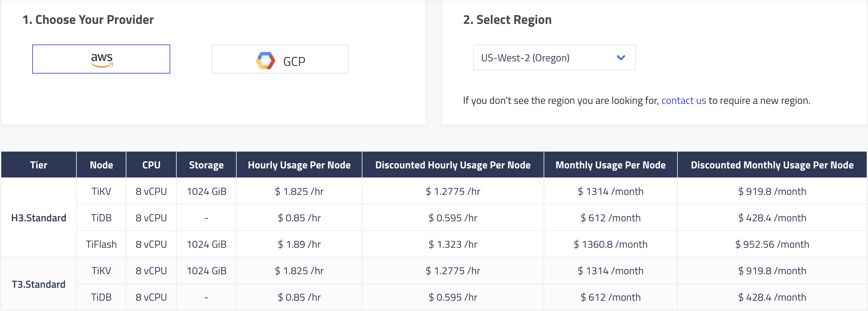The image size is (868, 311).
Task: Click the blue chevron in region selector
Action: (621, 58)
